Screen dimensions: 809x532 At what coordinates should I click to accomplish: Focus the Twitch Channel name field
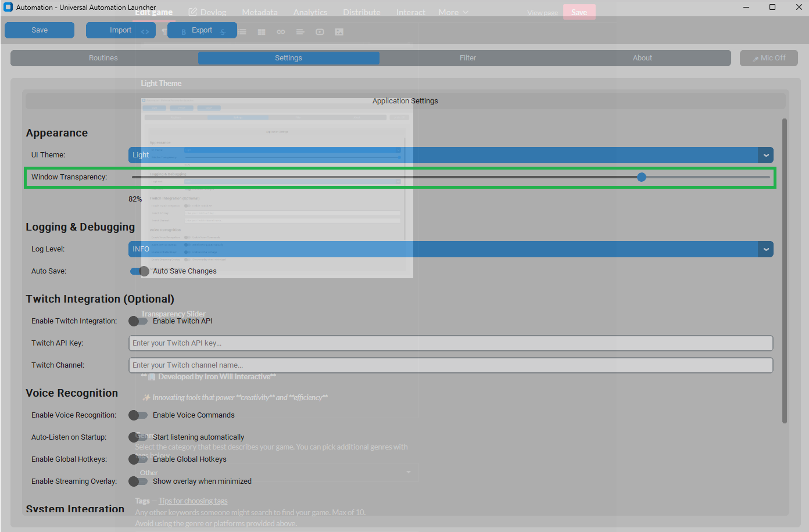click(x=451, y=365)
